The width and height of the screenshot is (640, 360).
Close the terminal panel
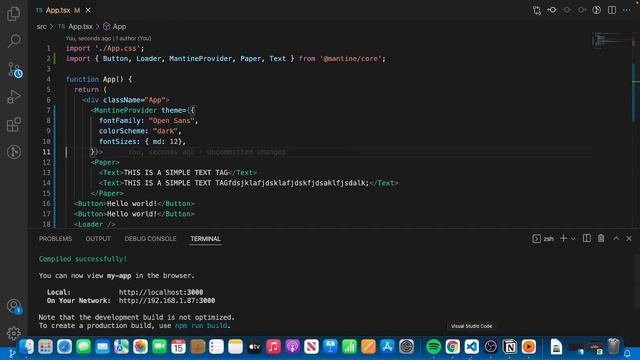(629, 238)
